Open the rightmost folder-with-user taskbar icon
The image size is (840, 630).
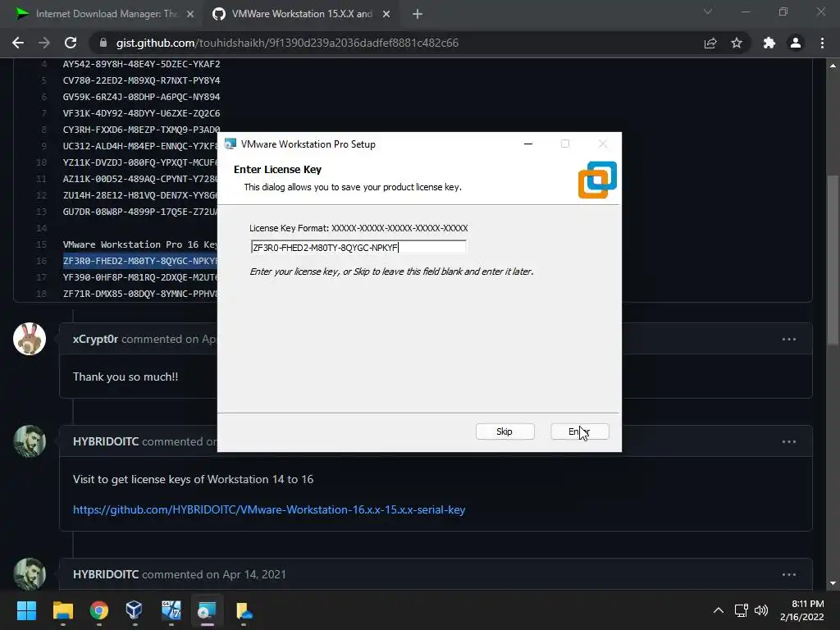[x=244, y=610]
